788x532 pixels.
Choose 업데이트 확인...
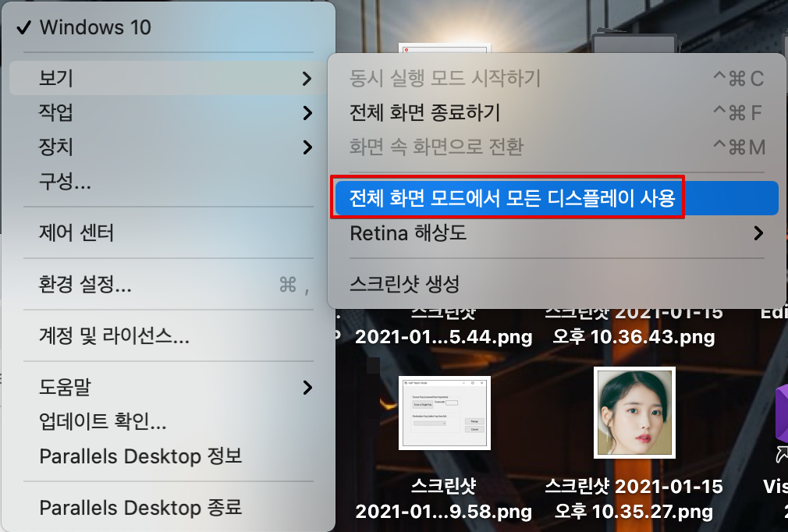[169, 421]
